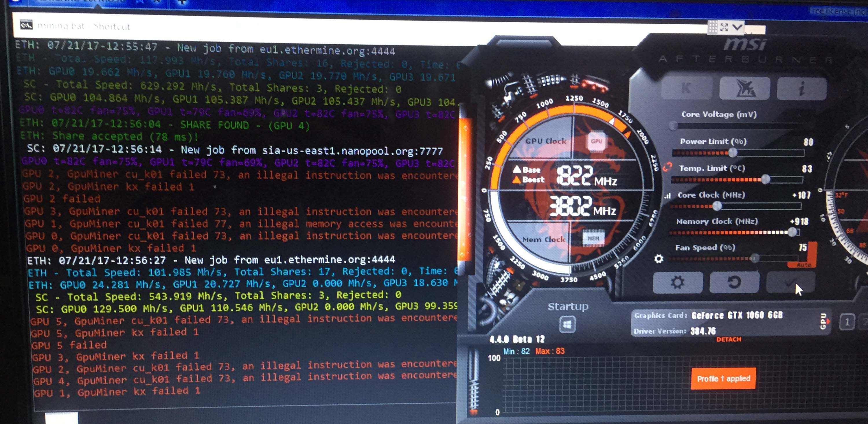
Task: Click the 'GPU 2 failed' console line
Action: [x=62, y=198]
